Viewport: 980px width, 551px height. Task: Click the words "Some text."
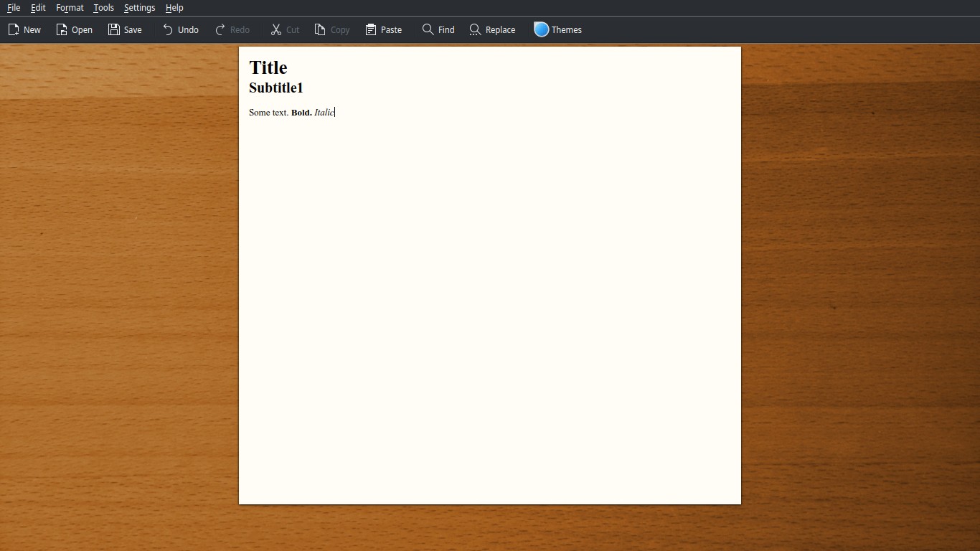pyautogui.click(x=269, y=113)
